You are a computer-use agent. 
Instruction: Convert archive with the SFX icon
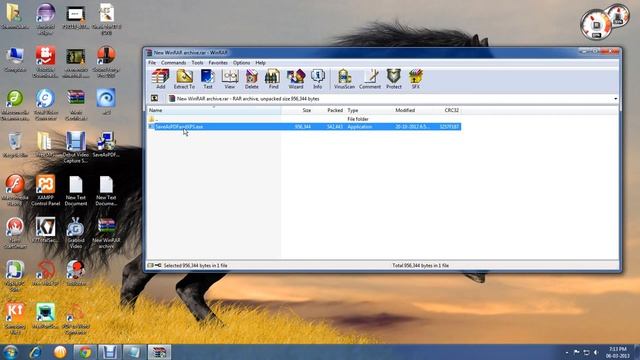416,79
